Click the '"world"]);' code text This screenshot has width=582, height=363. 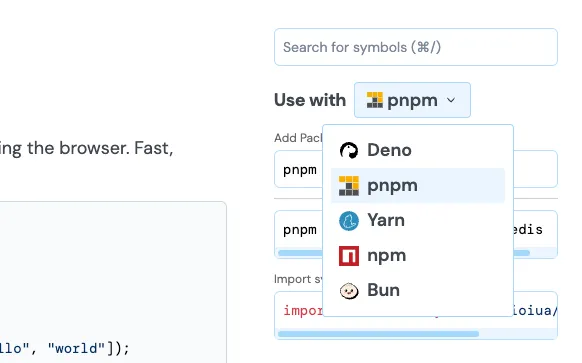click(x=89, y=349)
